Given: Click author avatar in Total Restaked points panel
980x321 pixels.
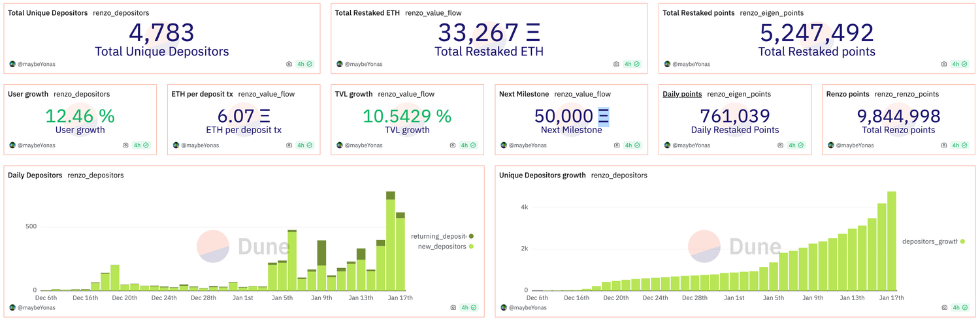Looking at the screenshot, I should point(667,64).
